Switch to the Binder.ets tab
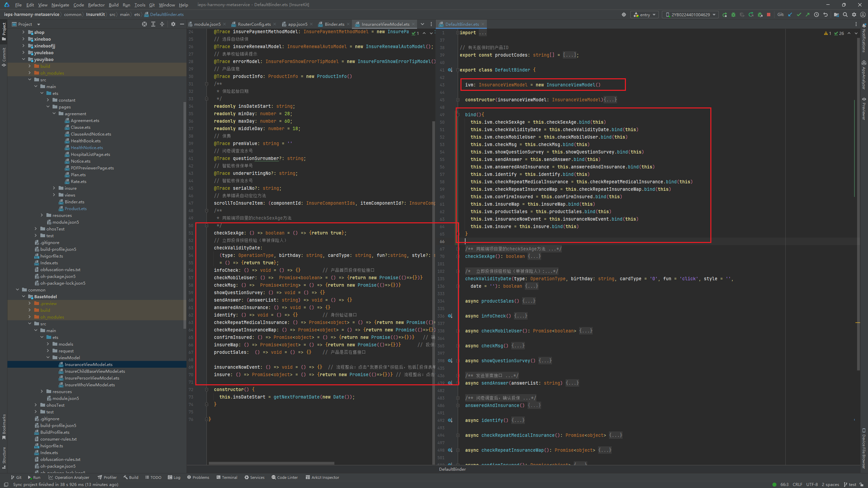The width and height of the screenshot is (868, 488). 334,24
